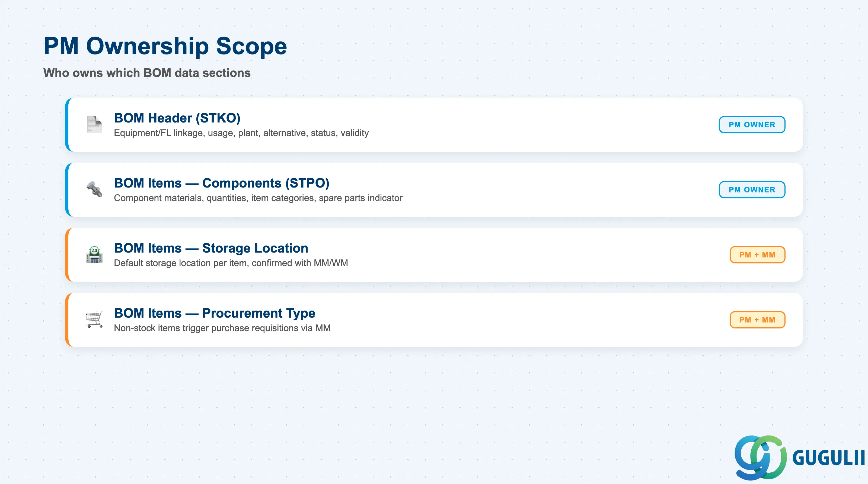The width and height of the screenshot is (868, 484).
Task: Select 'BOM Items — Procurement Type' heading
Action: pyautogui.click(x=215, y=313)
